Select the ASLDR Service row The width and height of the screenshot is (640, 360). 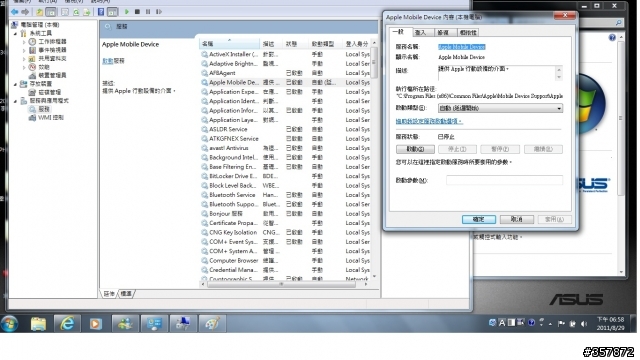point(285,129)
